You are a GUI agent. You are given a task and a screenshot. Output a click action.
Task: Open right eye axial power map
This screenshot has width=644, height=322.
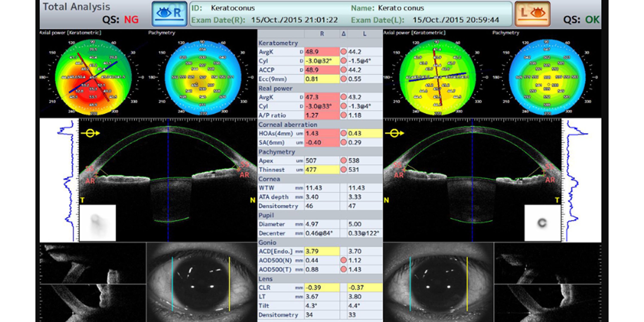tap(93, 77)
